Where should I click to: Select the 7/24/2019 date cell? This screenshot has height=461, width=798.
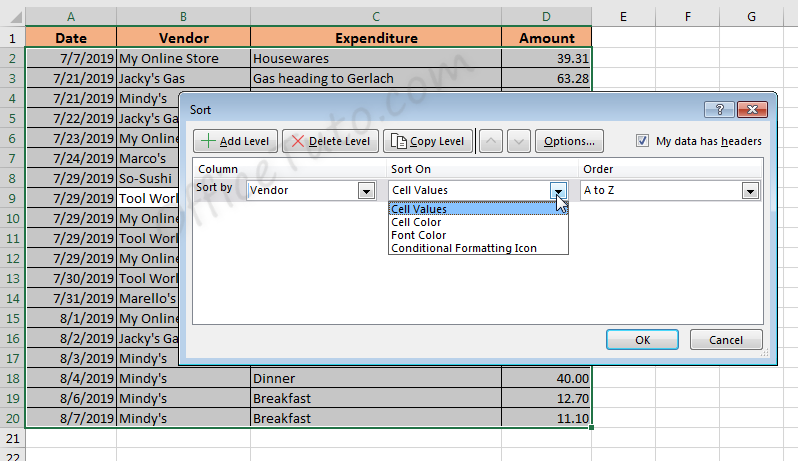pyautogui.click(x=71, y=158)
